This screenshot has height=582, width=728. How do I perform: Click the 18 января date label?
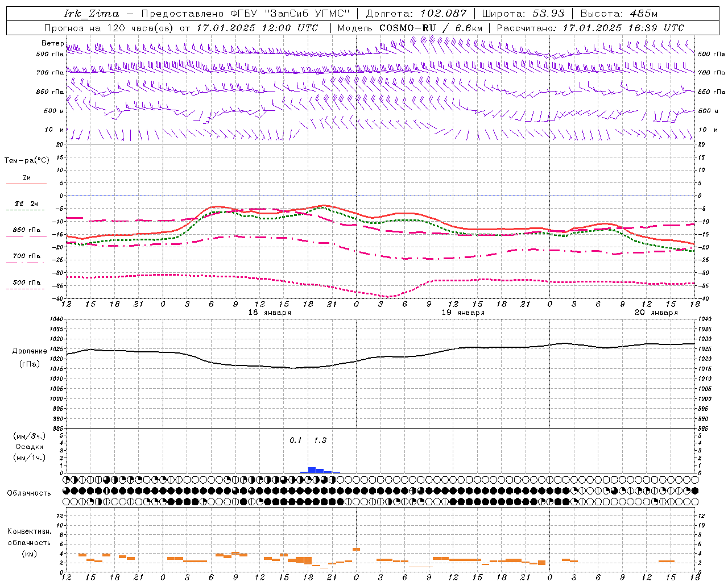pos(270,313)
